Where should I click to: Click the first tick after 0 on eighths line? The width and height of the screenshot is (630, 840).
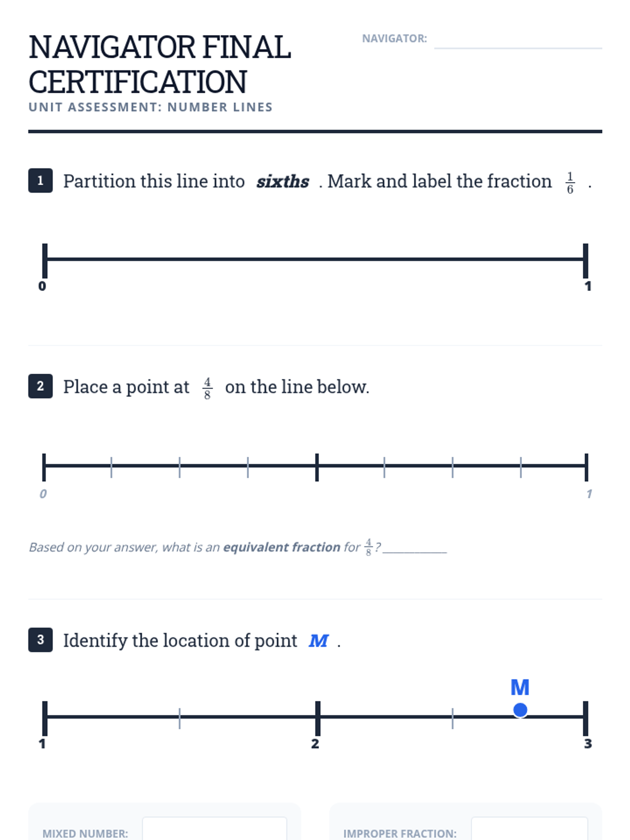point(111,467)
